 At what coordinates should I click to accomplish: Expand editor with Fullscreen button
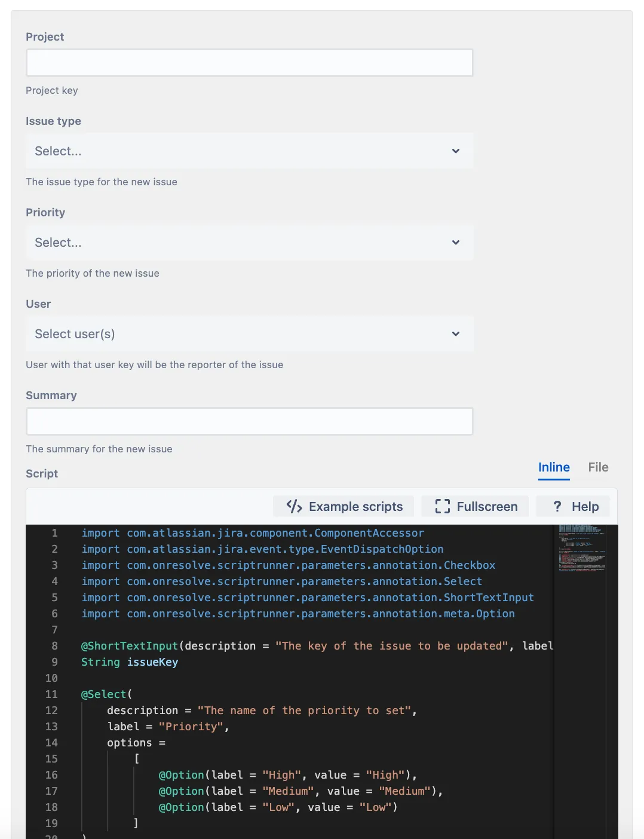click(476, 507)
